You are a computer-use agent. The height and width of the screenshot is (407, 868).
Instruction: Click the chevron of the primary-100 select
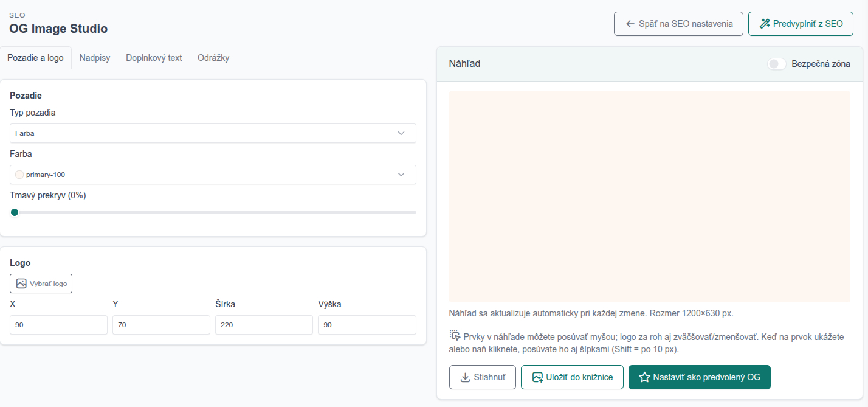[401, 175]
